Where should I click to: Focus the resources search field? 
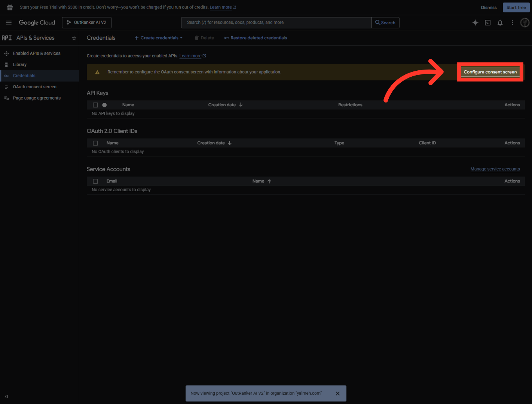click(276, 23)
